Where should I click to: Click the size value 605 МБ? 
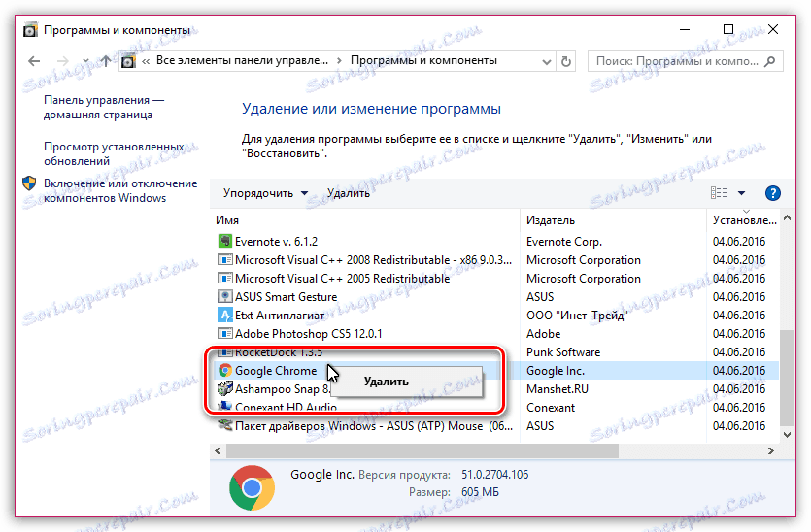[480, 492]
